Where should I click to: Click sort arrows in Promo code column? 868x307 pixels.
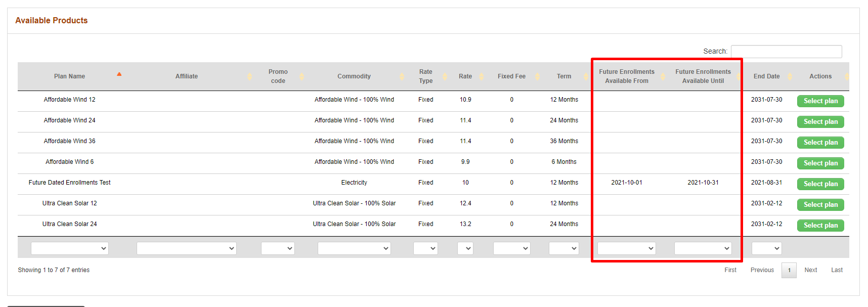301,76
